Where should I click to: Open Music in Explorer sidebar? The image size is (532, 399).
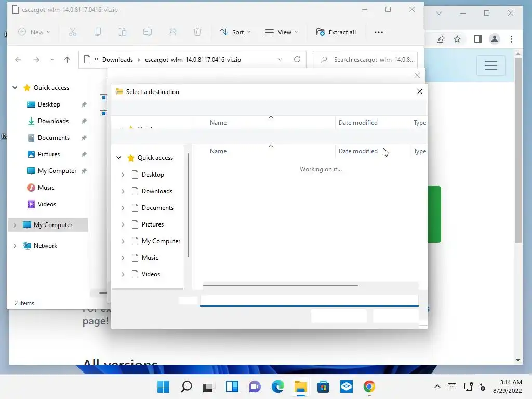click(x=46, y=187)
